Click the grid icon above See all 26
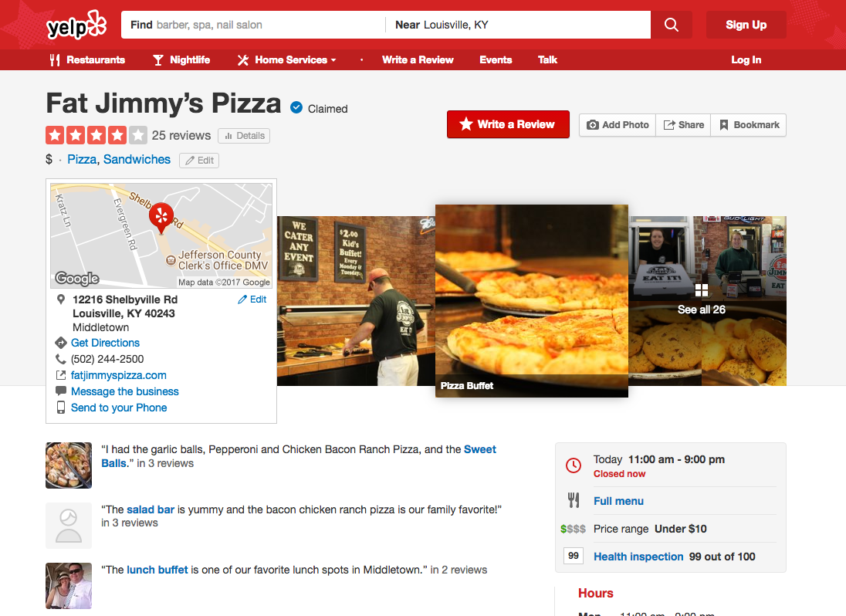This screenshot has width=846, height=616. click(702, 290)
